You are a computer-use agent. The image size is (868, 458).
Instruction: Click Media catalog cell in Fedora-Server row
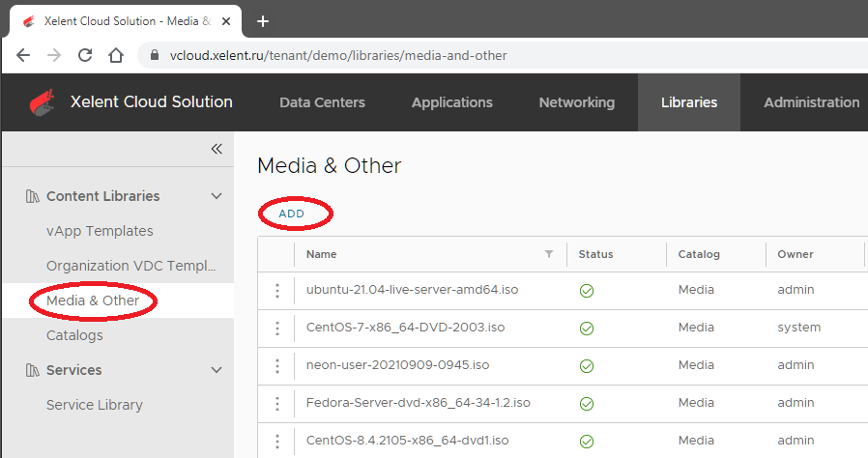click(696, 402)
